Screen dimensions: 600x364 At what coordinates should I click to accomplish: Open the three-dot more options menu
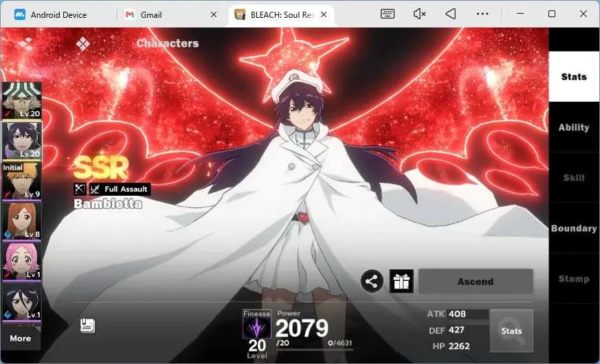pyautogui.click(x=482, y=14)
